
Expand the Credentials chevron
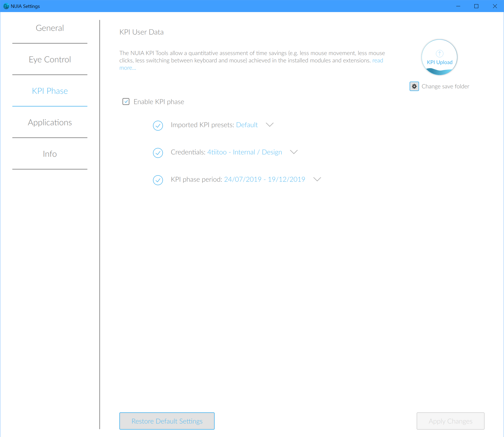[294, 152]
